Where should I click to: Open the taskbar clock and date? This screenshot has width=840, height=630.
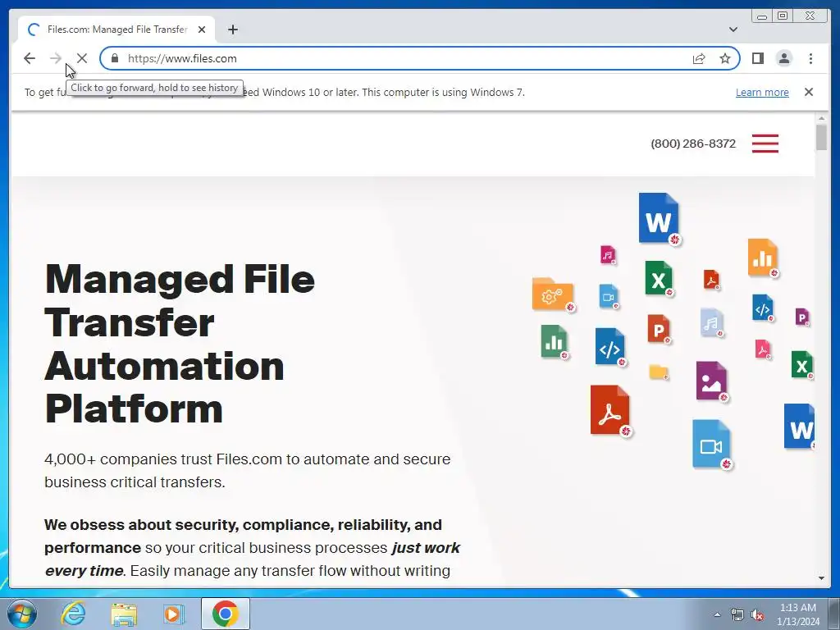click(798, 614)
